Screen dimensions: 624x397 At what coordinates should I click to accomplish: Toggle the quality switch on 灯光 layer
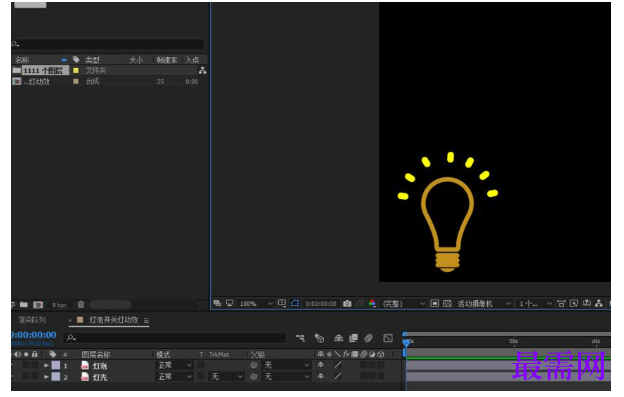[x=338, y=376]
